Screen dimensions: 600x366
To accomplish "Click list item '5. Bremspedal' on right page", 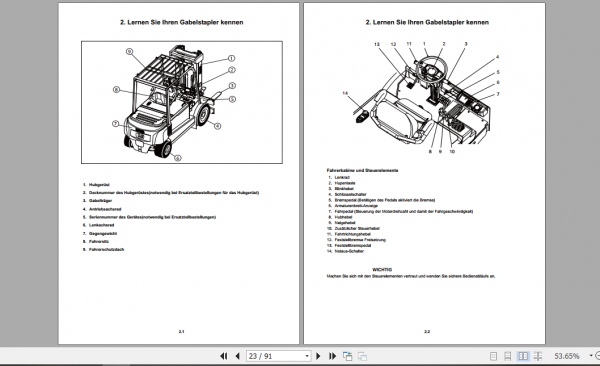I will 382,200.
